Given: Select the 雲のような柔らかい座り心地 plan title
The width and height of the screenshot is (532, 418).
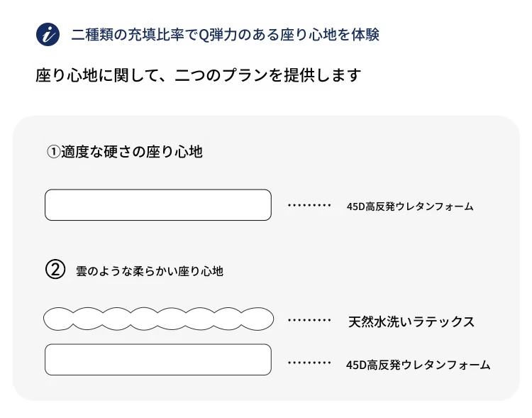Looking at the screenshot, I should pyautogui.click(x=150, y=271).
